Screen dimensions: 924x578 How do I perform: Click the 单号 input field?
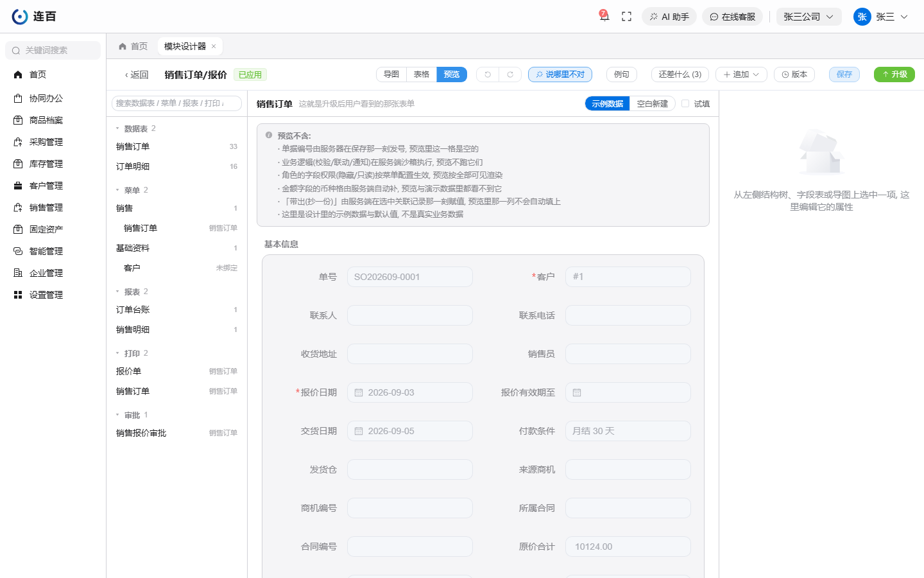coord(410,277)
